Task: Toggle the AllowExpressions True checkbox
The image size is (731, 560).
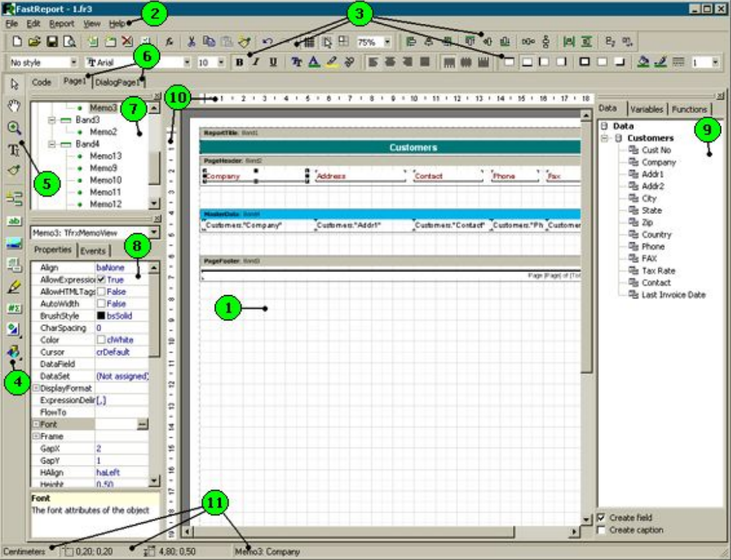Action: tap(101, 280)
